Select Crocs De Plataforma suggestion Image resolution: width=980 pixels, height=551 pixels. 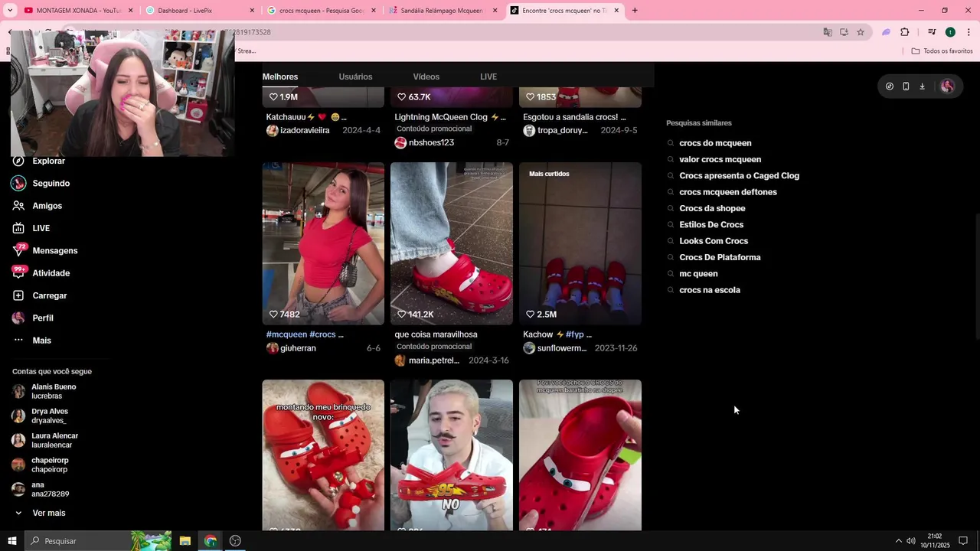click(720, 257)
